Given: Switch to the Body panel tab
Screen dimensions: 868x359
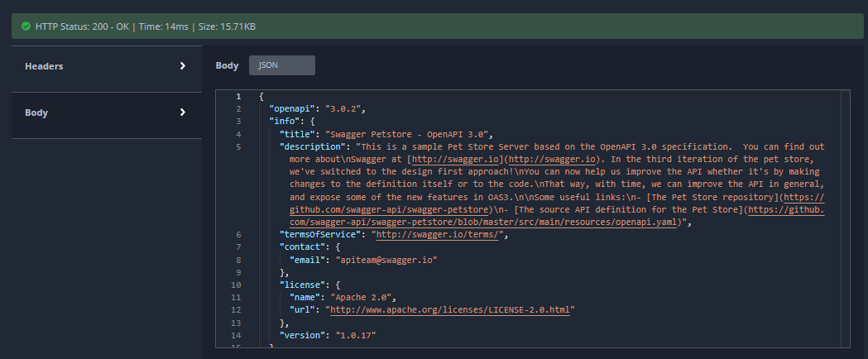Looking at the screenshot, I should coord(36,112).
